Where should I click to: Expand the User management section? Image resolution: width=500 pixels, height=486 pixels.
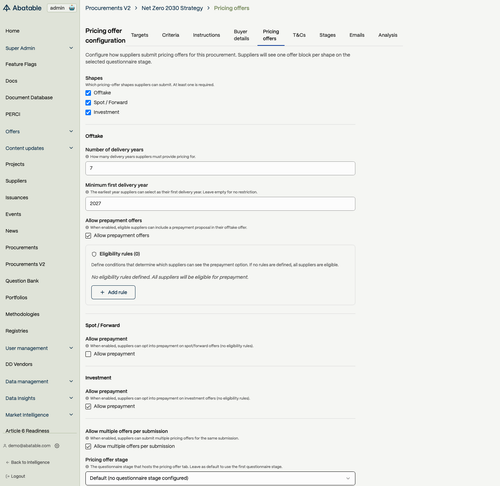pos(39,348)
